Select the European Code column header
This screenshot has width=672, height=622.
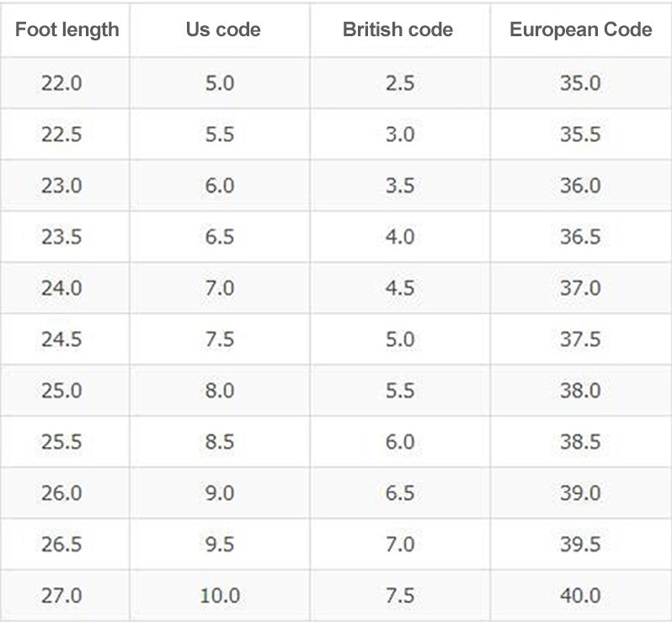click(580, 30)
